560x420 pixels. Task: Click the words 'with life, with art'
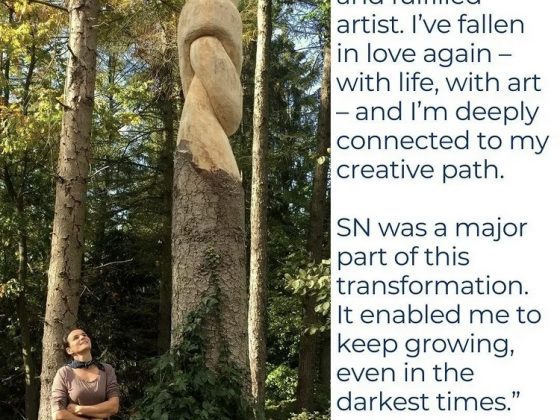coord(439,83)
